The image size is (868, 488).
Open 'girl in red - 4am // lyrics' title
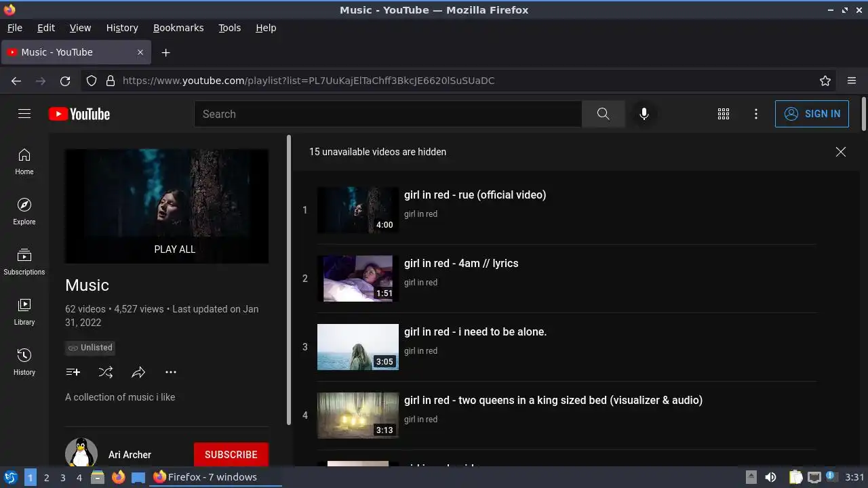(x=461, y=263)
